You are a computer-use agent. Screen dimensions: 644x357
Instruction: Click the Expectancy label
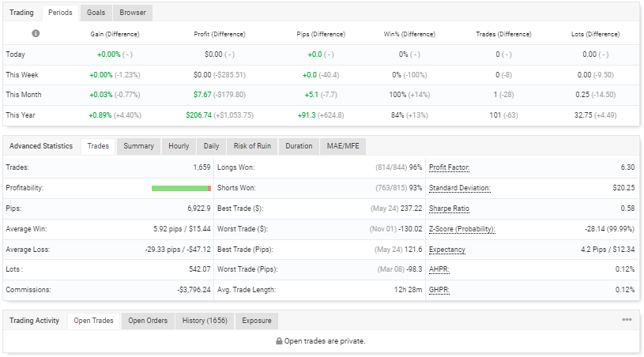(x=446, y=250)
